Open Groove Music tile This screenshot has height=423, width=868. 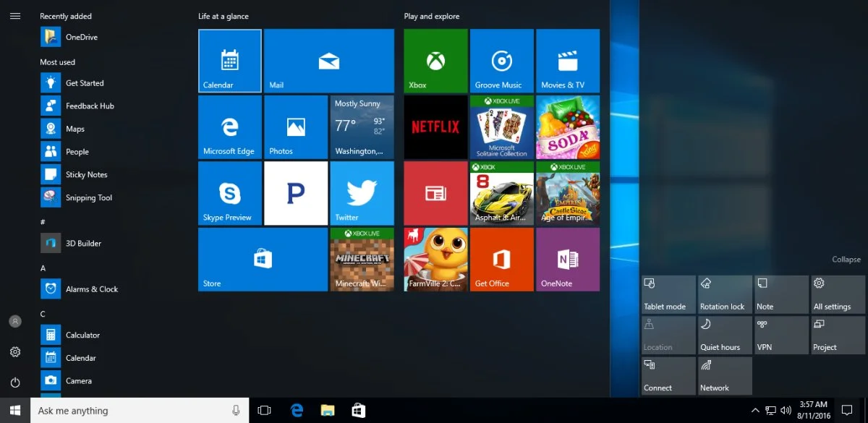(502, 61)
